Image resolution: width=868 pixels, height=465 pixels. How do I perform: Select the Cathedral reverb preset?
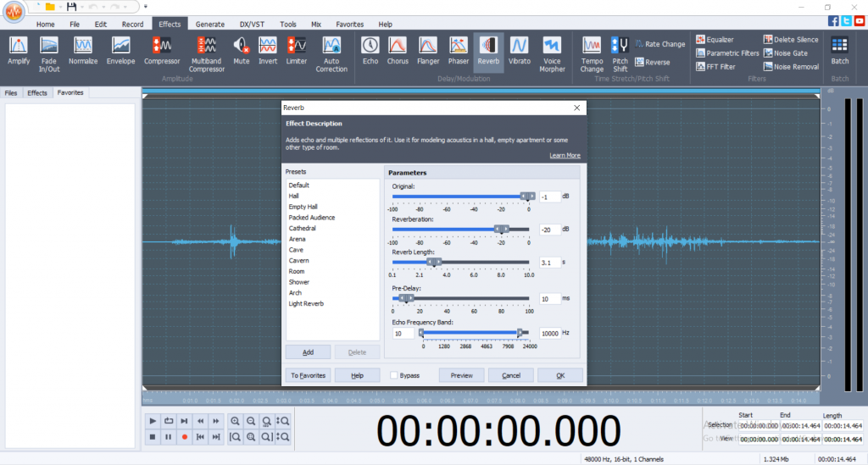pyautogui.click(x=302, y=229)
